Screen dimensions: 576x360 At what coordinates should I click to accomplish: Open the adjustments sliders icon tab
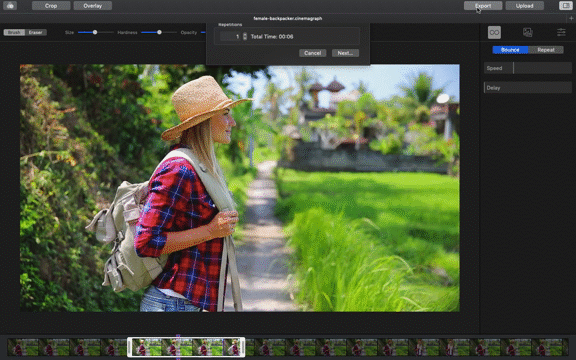tap(561, 32)
